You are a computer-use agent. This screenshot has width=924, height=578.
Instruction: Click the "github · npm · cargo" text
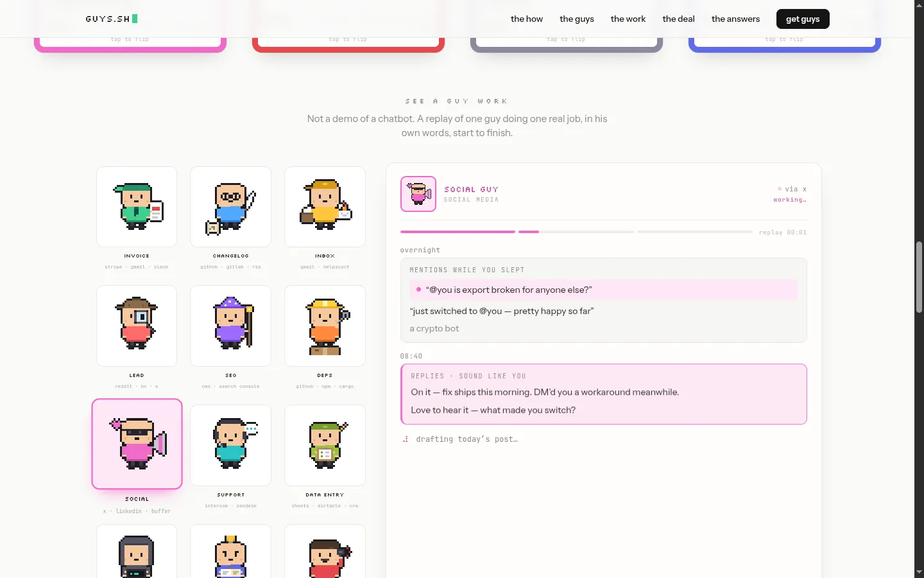coord(325,387)
